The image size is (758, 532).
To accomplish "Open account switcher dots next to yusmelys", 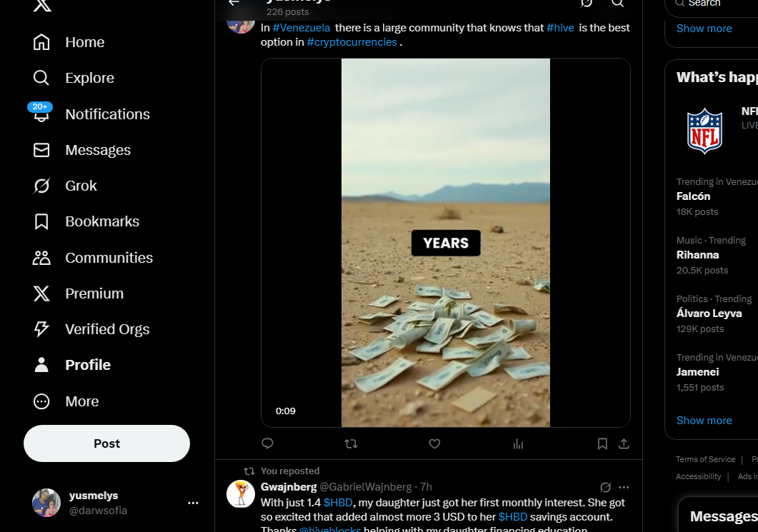I will (x=193, y=503).
